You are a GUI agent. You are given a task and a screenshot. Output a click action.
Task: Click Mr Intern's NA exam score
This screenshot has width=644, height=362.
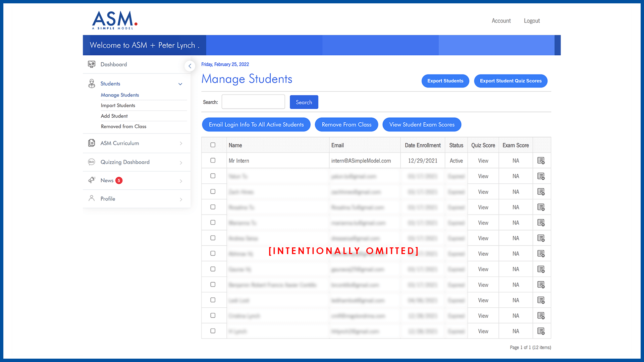(x=516, y=161)
